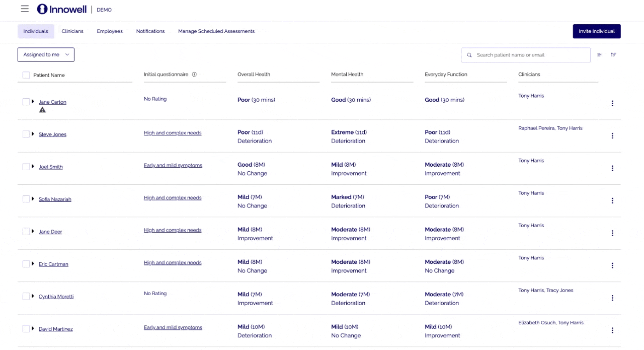Switch to the Employees tab
The width and height of the screenshot is (644, 350).
tap(110, 31)
